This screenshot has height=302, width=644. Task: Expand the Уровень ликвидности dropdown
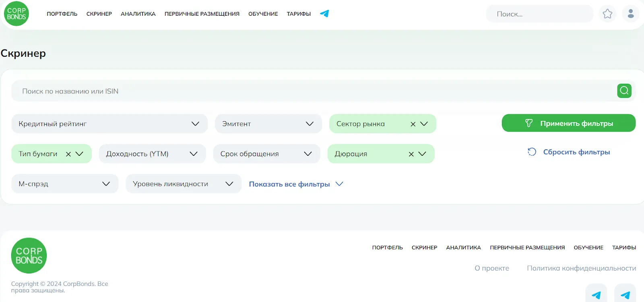click(x=184, y=184)
